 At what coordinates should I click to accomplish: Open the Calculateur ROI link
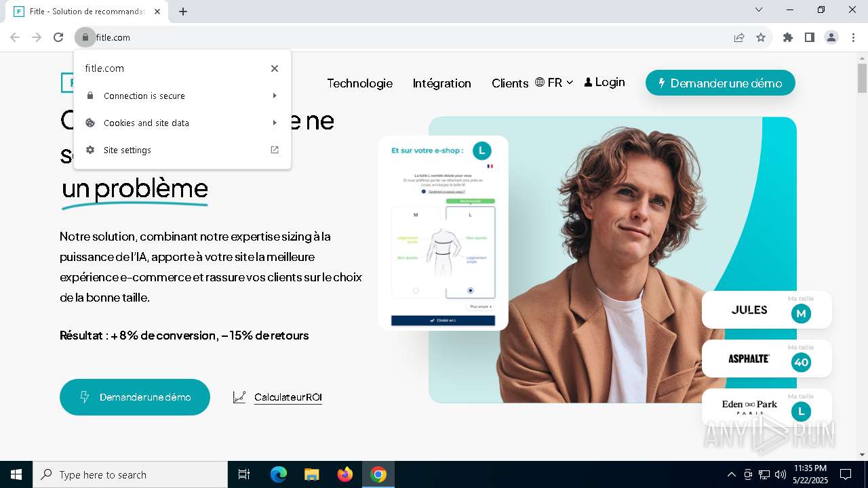point(288,397)
